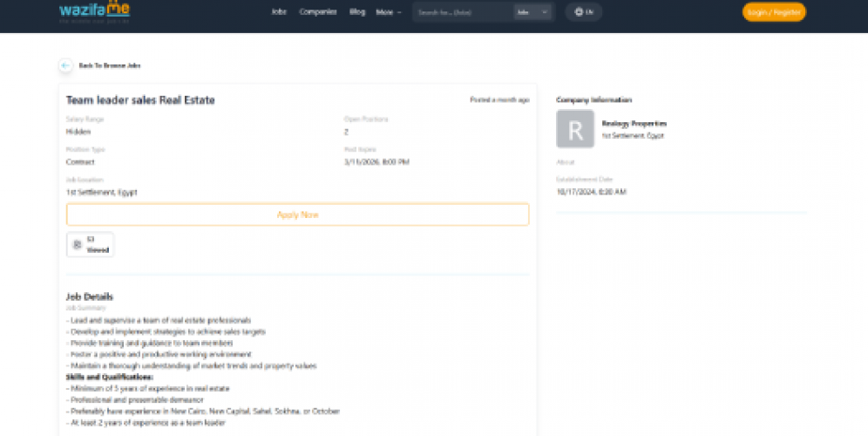This screenshot has width=868, height=436.
Task: Click the Contract position type value
Action: click(x=80, y=162)
